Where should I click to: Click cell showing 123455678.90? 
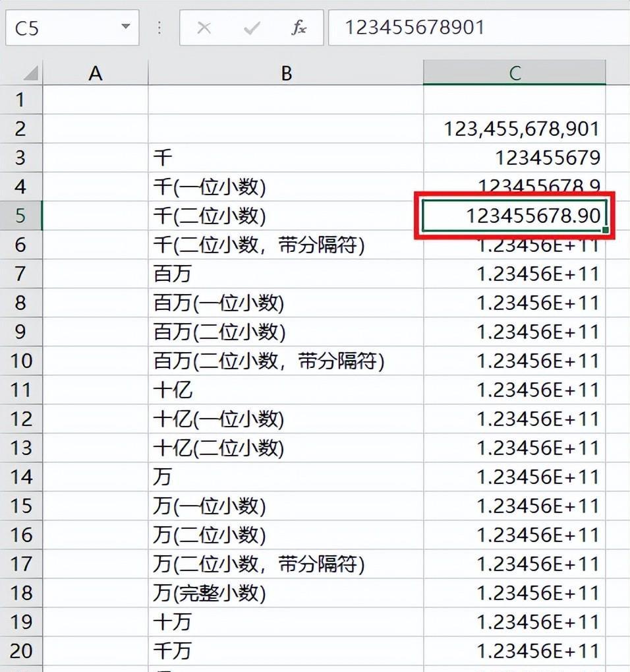[515, 216]
